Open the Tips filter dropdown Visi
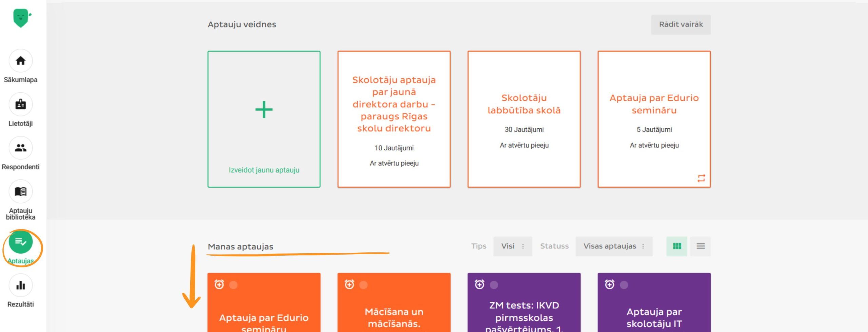Screen dimensions: 868x332 tap(512, 246)
